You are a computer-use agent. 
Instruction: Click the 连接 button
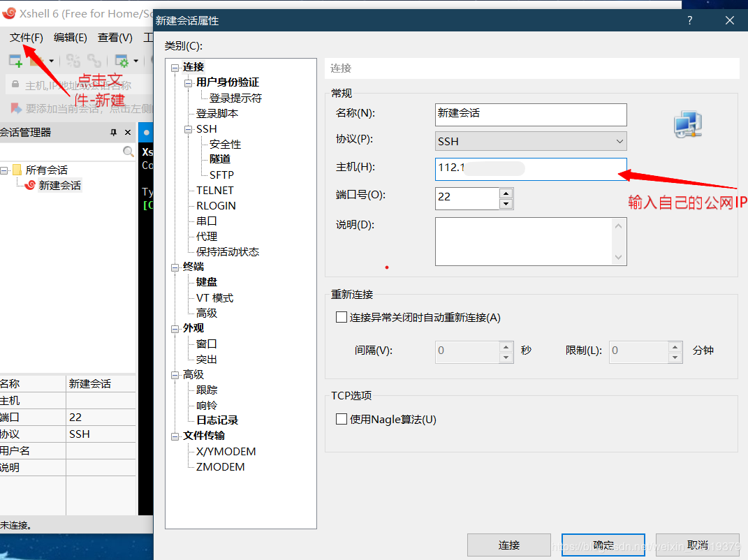tap(508, 545)
